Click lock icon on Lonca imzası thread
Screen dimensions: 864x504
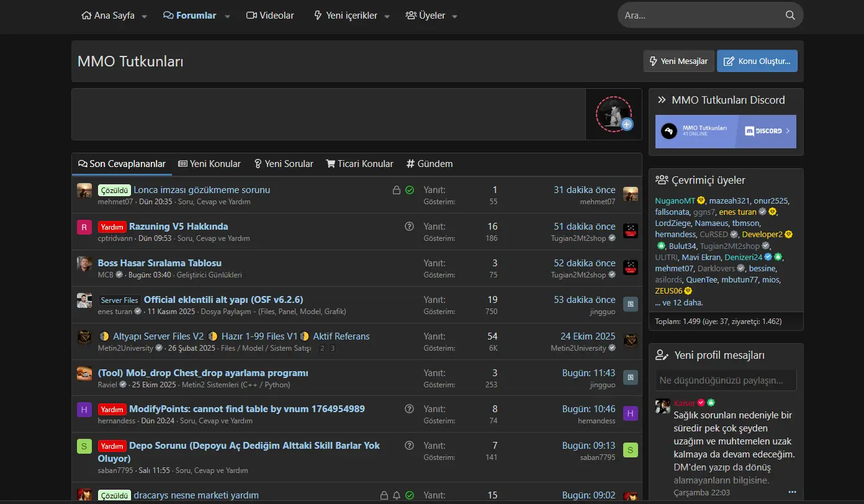click(x=396, y=190)
